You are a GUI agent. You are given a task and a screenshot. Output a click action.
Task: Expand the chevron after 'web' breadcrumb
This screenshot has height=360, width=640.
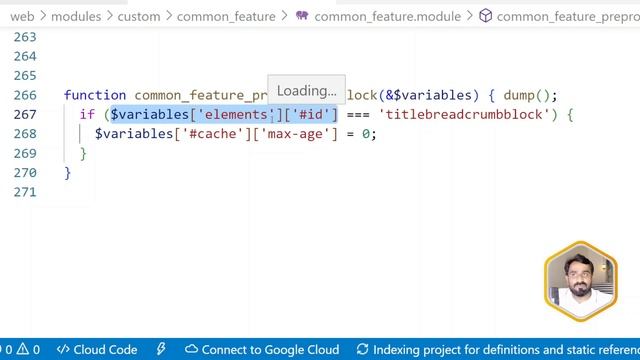tap(43, 16)
